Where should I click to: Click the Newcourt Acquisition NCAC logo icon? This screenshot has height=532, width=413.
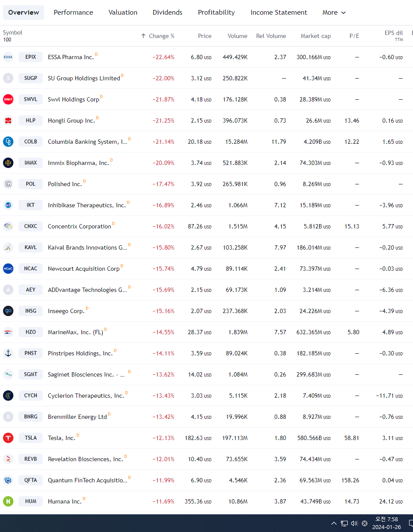pos(8,269)
